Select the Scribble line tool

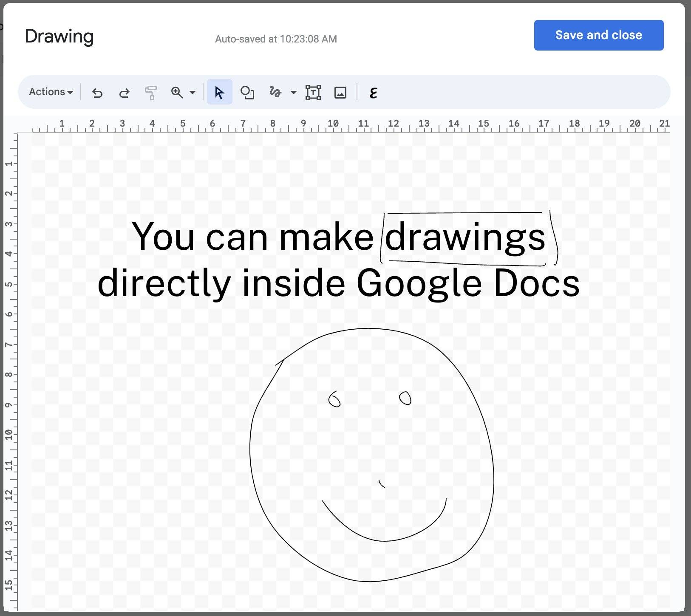[x=275, y=92]
